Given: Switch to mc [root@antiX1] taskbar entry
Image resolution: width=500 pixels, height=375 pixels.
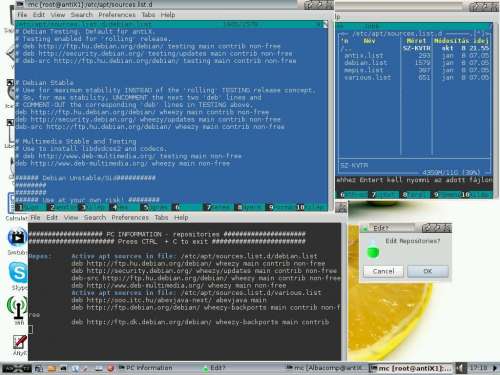Looking at the screenshot, I should (411, 368).
